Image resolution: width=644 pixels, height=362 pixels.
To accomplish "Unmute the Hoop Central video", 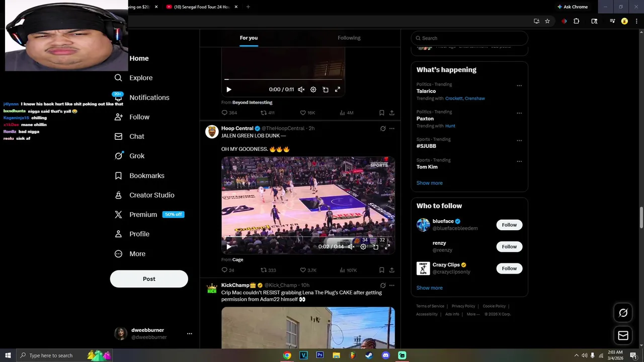I will pos(351,247).
